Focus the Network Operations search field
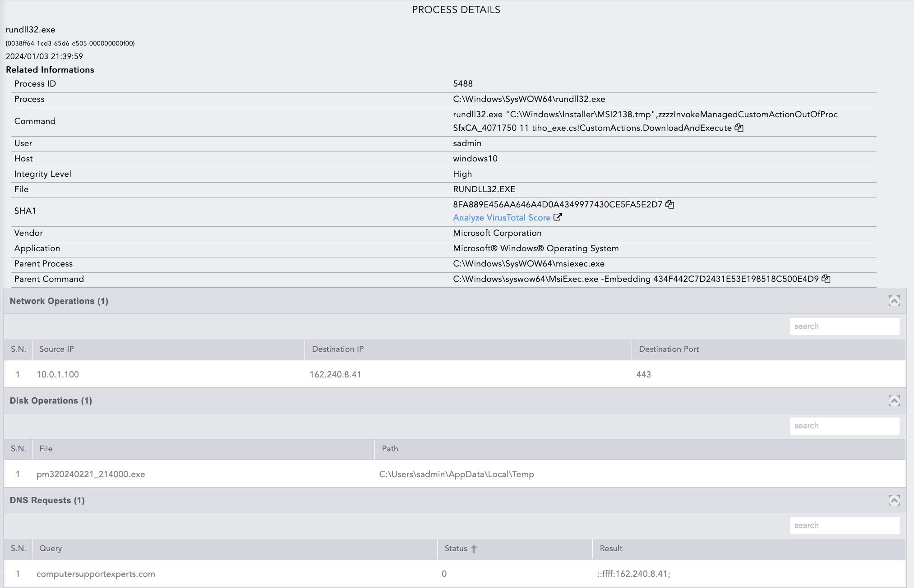914x588 pixels. coord(845,326)
